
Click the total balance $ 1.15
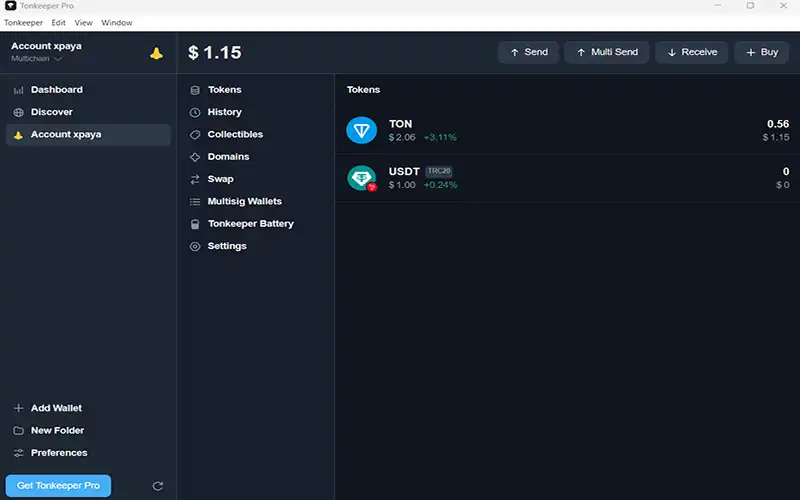pos(215,53)
